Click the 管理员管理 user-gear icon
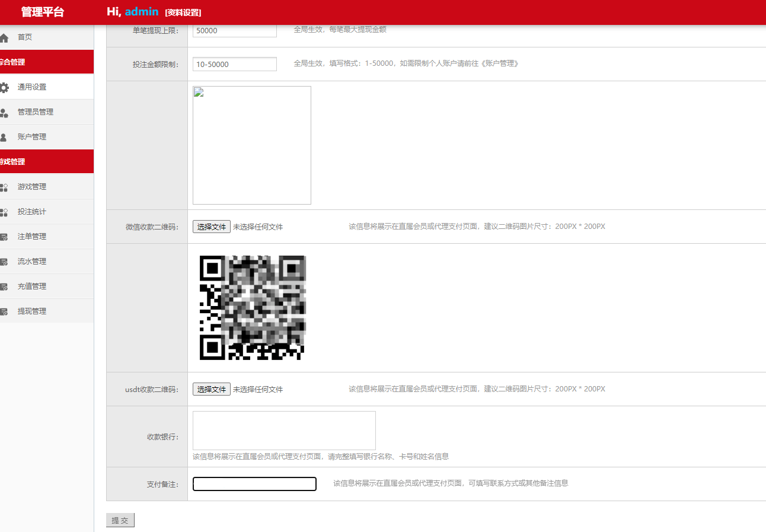 (x=4, y=113)
